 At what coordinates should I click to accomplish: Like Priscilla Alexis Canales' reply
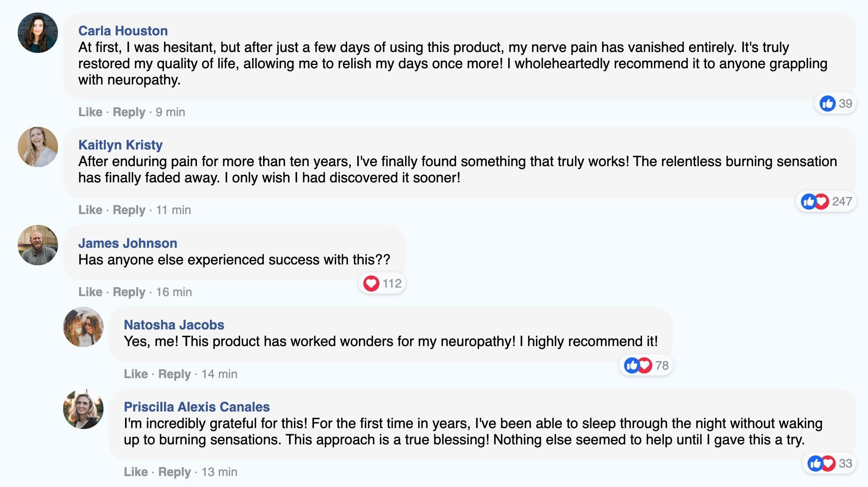click(x=136, y=472)
